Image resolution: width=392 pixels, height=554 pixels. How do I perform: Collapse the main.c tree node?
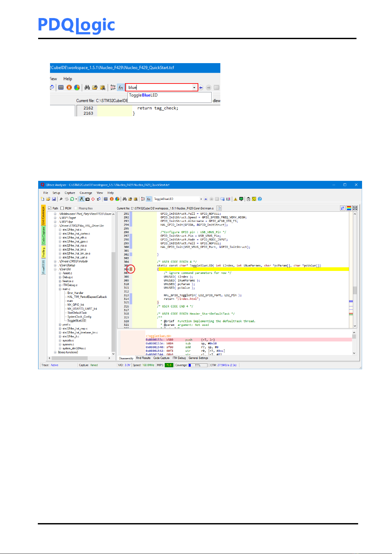tap(60, 289)
